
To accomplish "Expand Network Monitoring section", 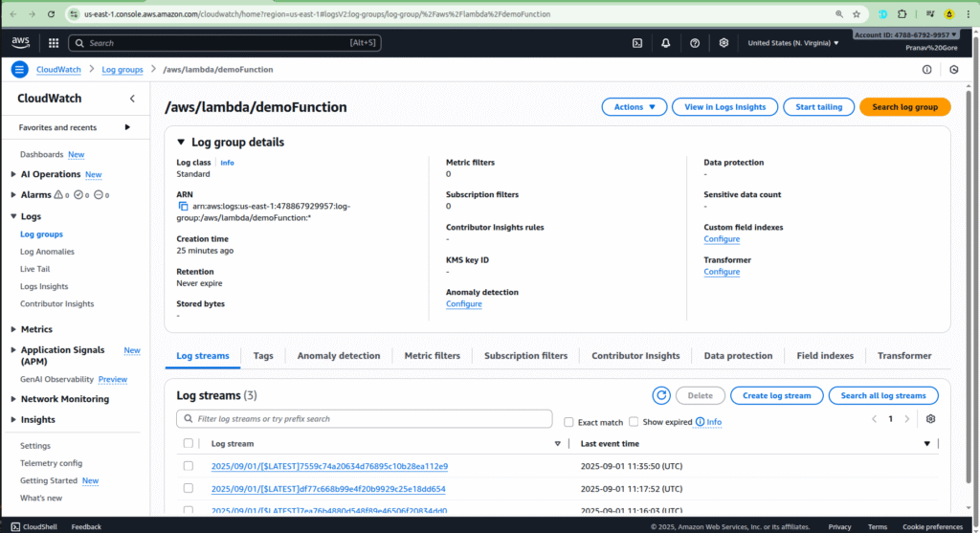I will tap(13, 399).
